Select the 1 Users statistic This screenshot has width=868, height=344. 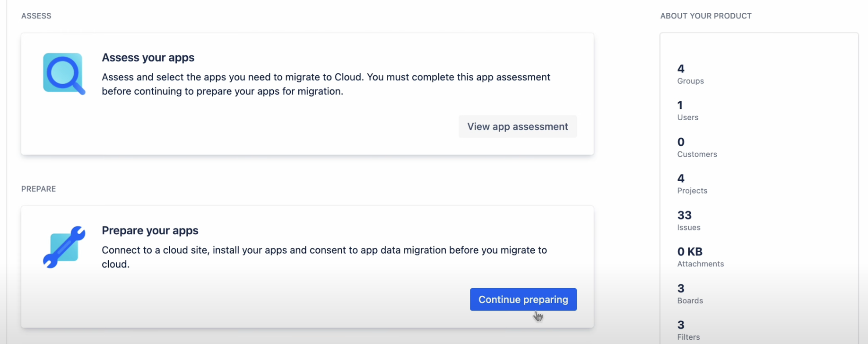(687, 111)
